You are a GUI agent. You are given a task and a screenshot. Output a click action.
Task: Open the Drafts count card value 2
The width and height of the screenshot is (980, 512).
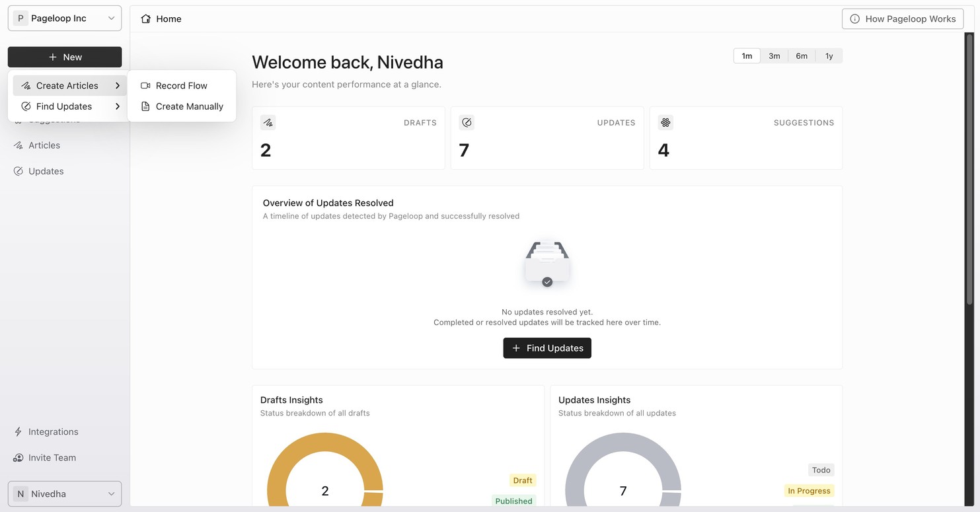(x=266, y=151)
